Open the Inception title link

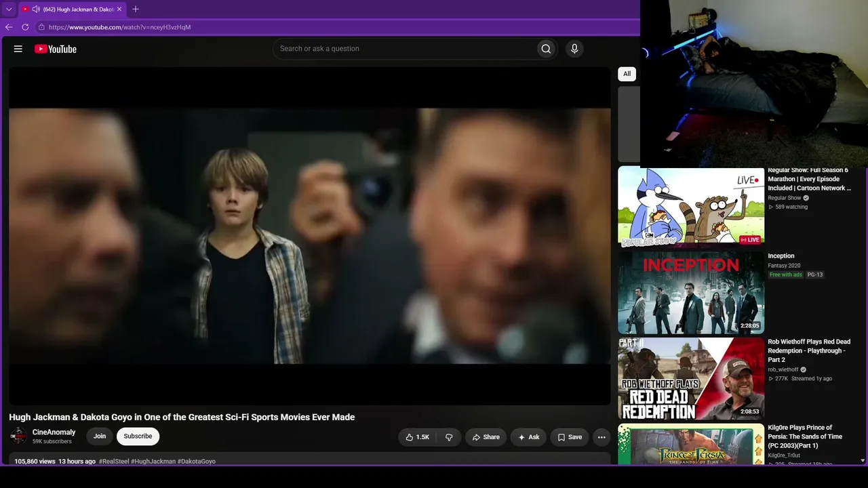point(781,256)
